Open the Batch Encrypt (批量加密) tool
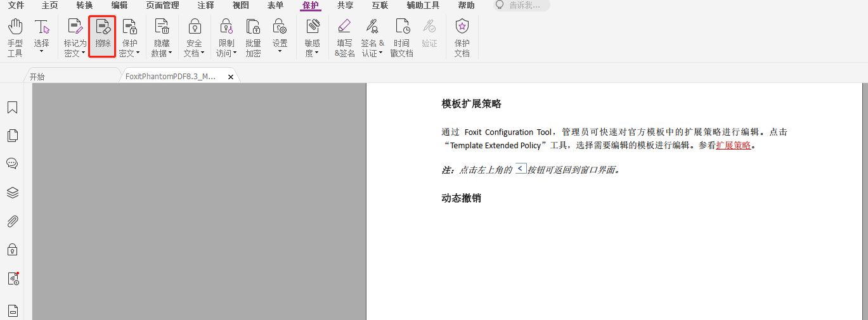 pos(253,37)
